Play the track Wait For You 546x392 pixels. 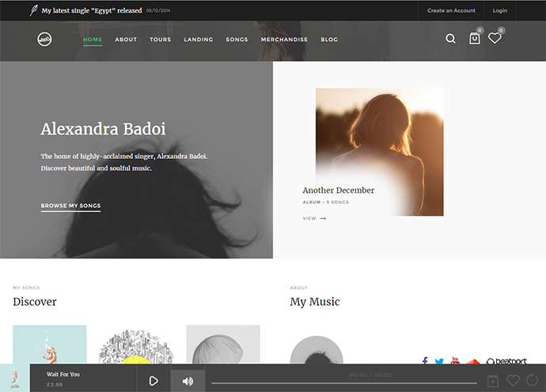(x=154, y=381)
